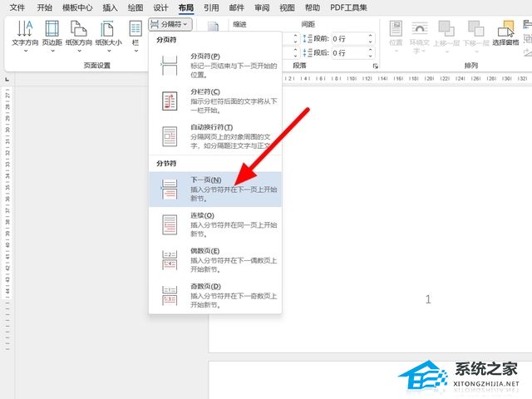
Task: Open the 审阅 tab
Action: [x=262, y=7]
